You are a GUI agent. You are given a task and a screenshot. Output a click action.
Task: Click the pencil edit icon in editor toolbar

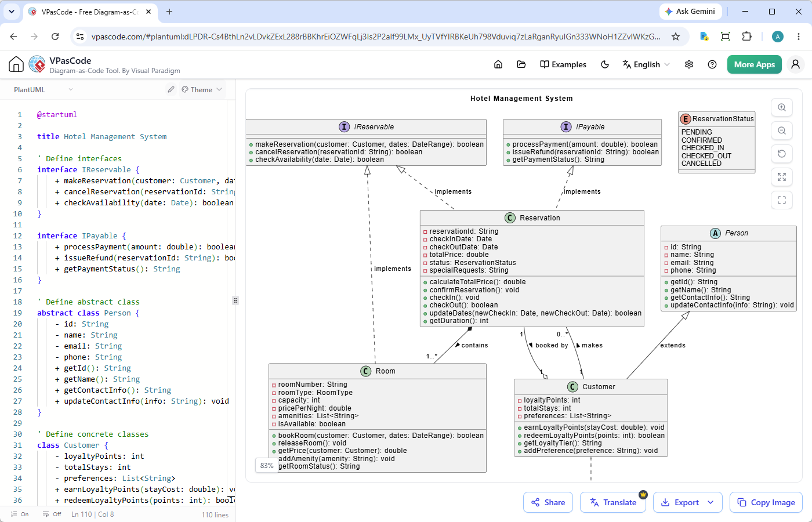tap(171, 89)
